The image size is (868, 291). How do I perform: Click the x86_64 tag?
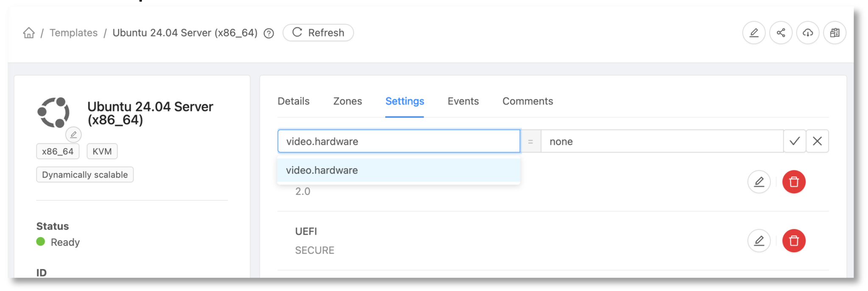(58, 151)
